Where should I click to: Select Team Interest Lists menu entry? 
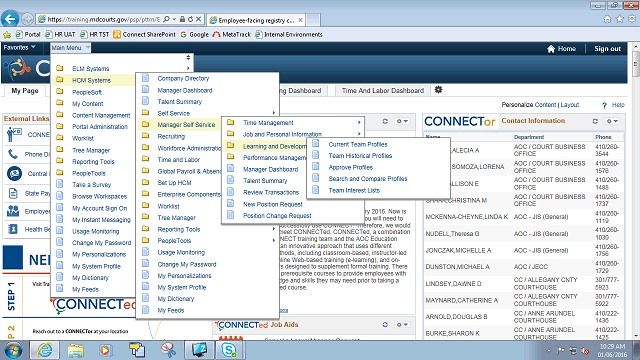click(354, 190)
